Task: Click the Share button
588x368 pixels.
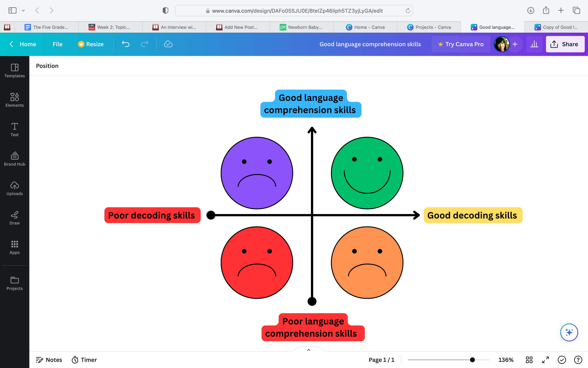Action: click(565, 44)
